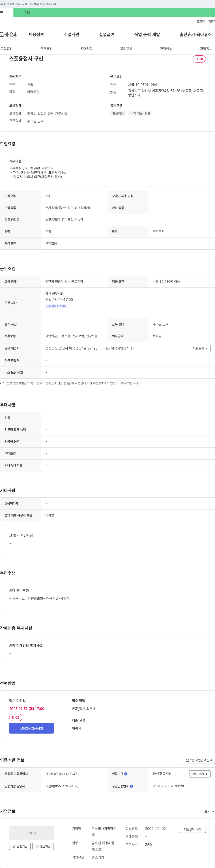
Task: Click the industry value 금속선 가공제품 제조업
Action: (x=103, y=846)
